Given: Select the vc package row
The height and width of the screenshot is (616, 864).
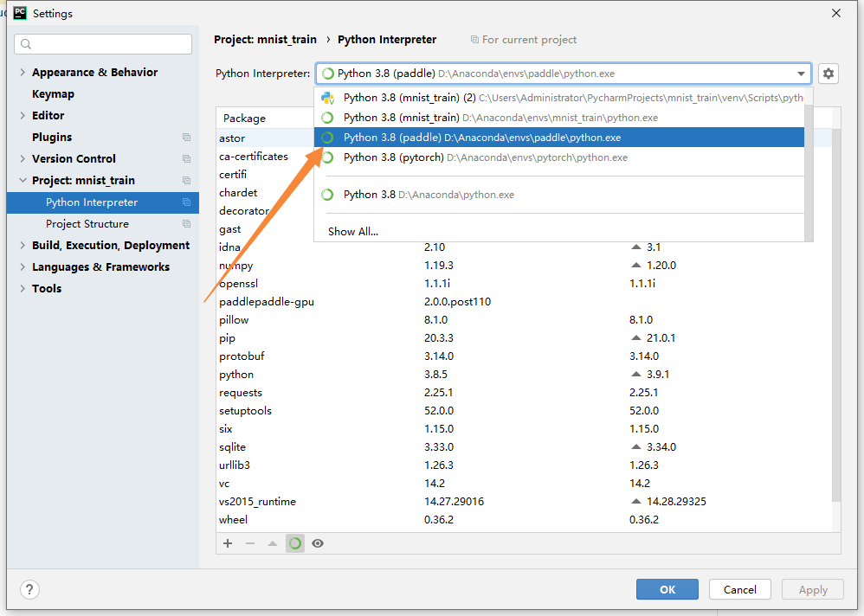Looking at the screenshot, I should coord(524,484).
